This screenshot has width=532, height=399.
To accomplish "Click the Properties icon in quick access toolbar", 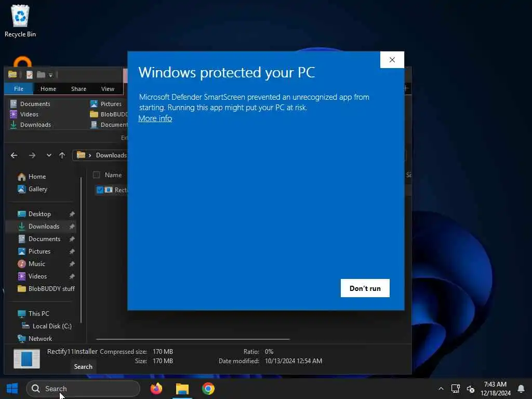I will (x=30, y=75).
